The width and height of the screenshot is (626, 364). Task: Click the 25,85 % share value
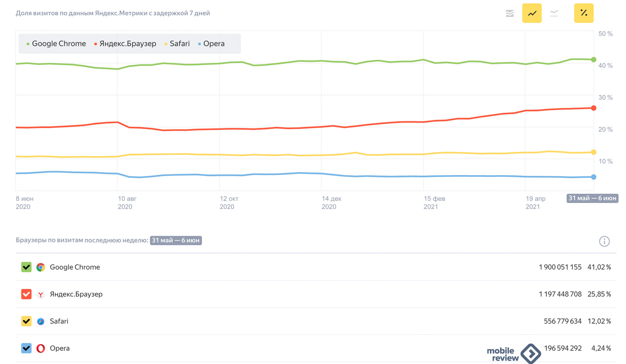click(599, 294)
